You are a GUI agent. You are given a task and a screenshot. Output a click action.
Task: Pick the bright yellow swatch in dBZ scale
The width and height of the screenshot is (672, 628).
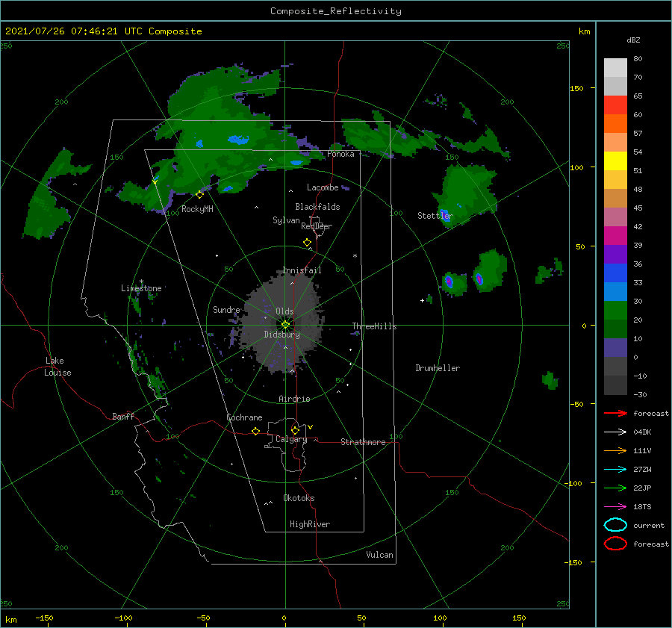coord(615,161)
